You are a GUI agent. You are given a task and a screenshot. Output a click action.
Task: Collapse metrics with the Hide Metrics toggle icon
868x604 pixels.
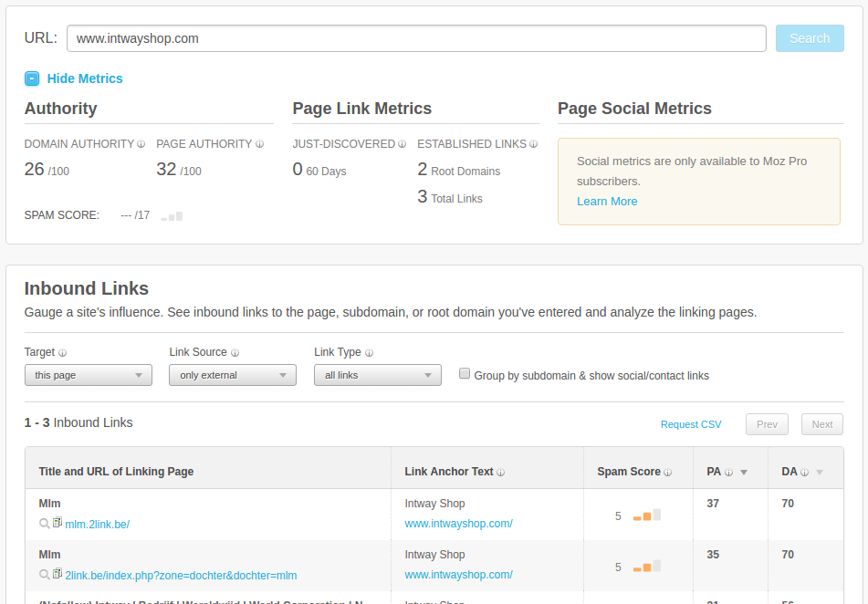point(32,78)
